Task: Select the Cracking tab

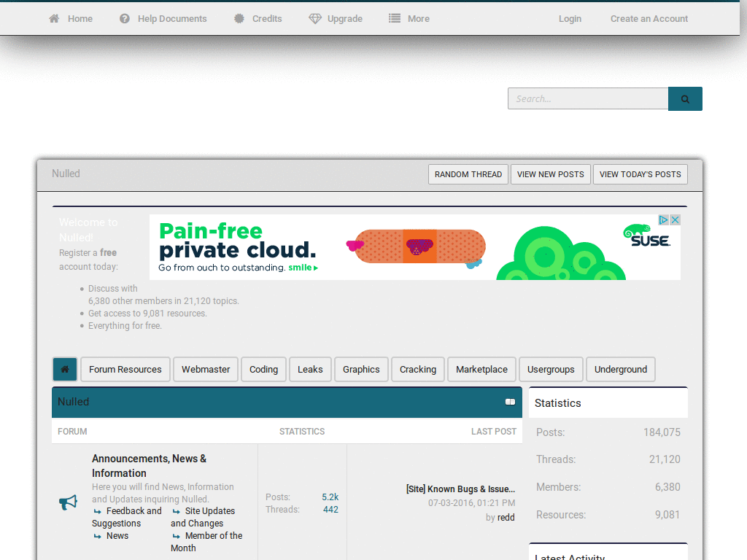Action: (418, 369)
